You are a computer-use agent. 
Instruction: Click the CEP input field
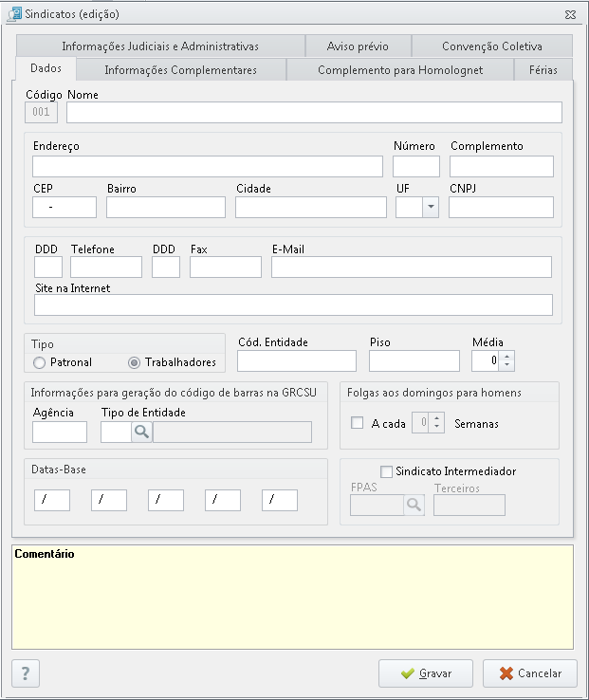coord(64,207)
